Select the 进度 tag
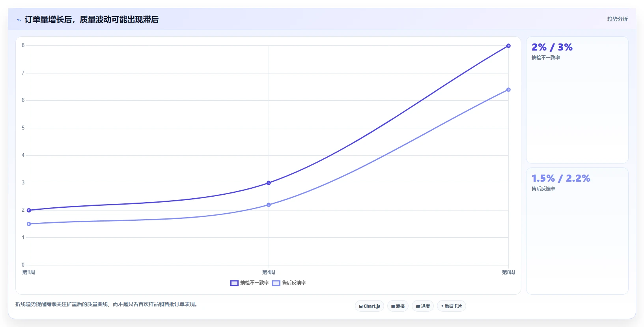 (423, 306)
